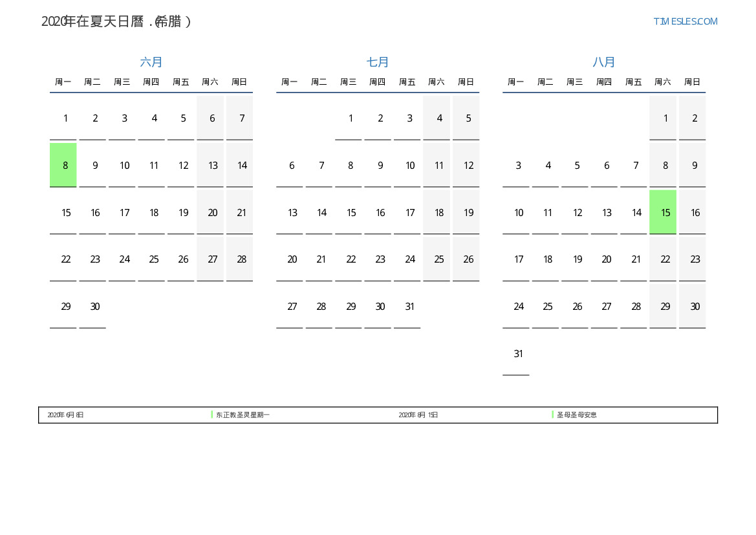The height and width of the screenshot is (535, 756).
Task: Select August 31 in the 八月 calendar
Action: click(516, 354)
